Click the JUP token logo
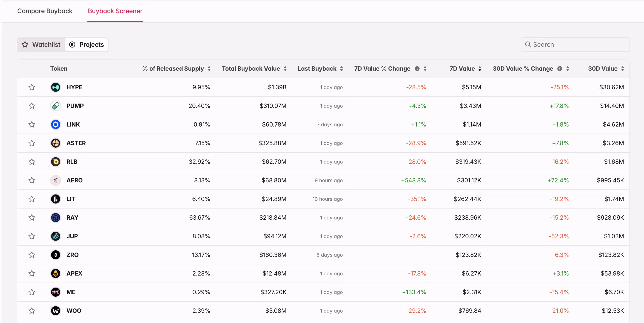644x323 pixels. pos(55,236)
